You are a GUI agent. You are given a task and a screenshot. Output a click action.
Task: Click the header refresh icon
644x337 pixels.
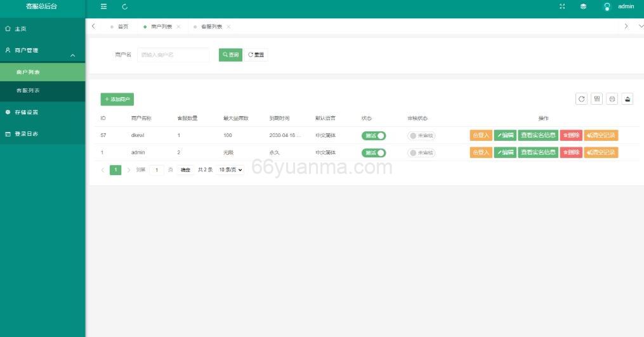click(x=124, y=6)
